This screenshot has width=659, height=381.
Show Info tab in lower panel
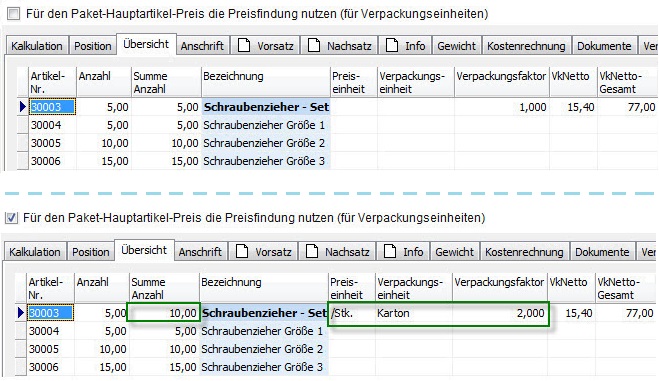pyautogui.click(x=403, y=252)
